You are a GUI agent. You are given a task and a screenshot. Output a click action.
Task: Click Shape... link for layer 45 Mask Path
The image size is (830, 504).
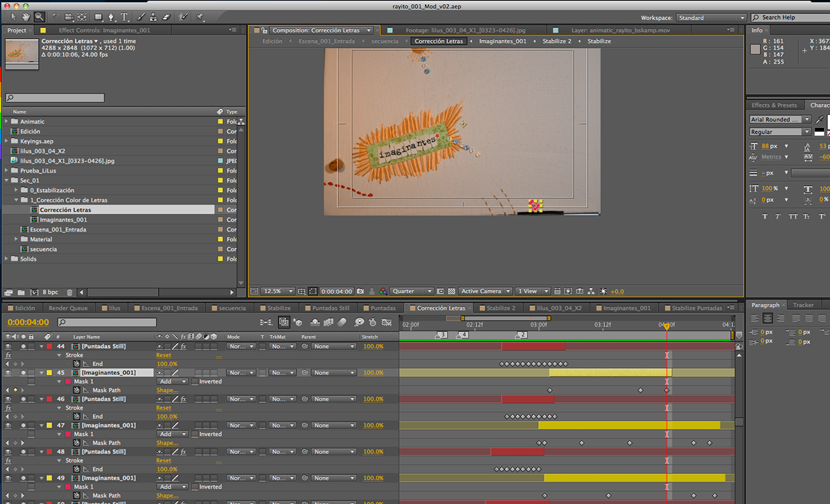[x=167, y=390]
